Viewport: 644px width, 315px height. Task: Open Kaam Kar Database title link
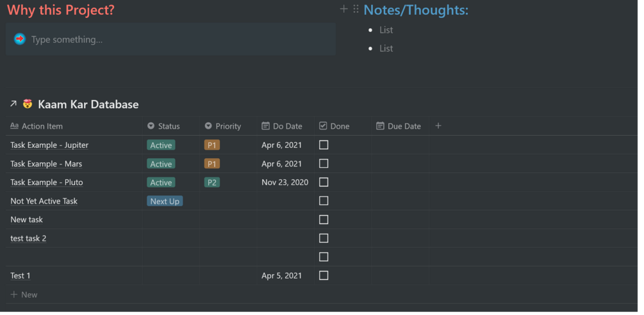(88, 104)
